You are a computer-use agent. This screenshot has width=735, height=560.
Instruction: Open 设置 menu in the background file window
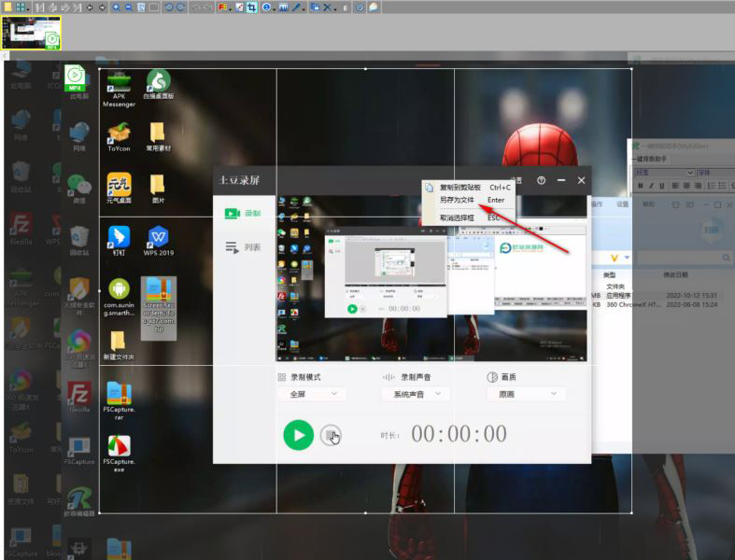pos(622,204)
